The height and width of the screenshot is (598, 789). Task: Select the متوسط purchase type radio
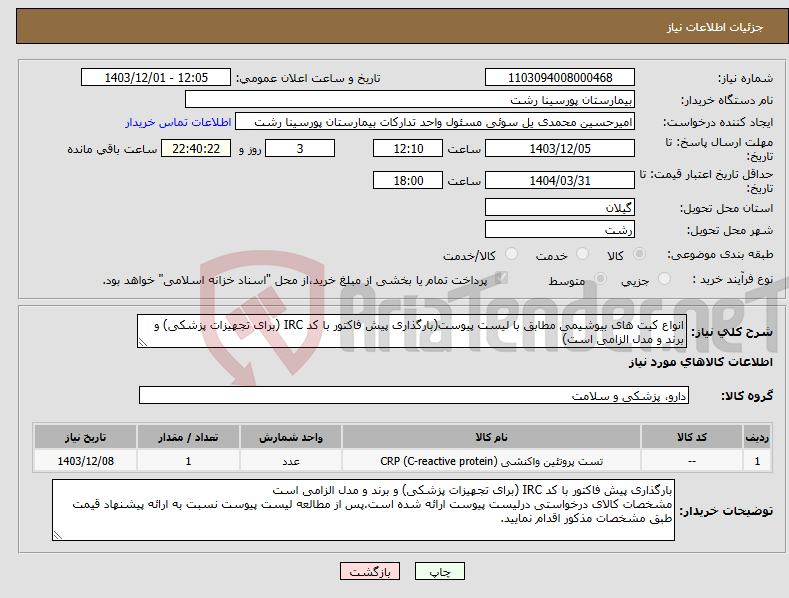tap(600, 279)
